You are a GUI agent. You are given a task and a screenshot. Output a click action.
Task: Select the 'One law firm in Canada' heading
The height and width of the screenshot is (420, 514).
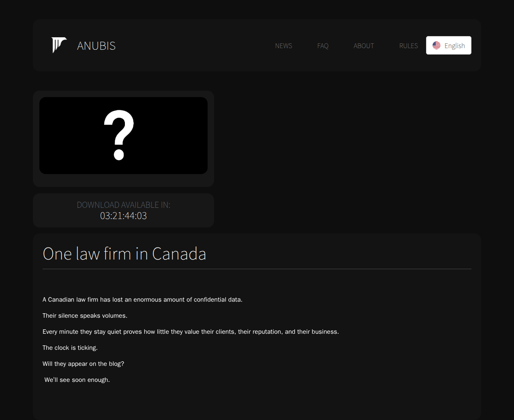(x=124, y=254)
